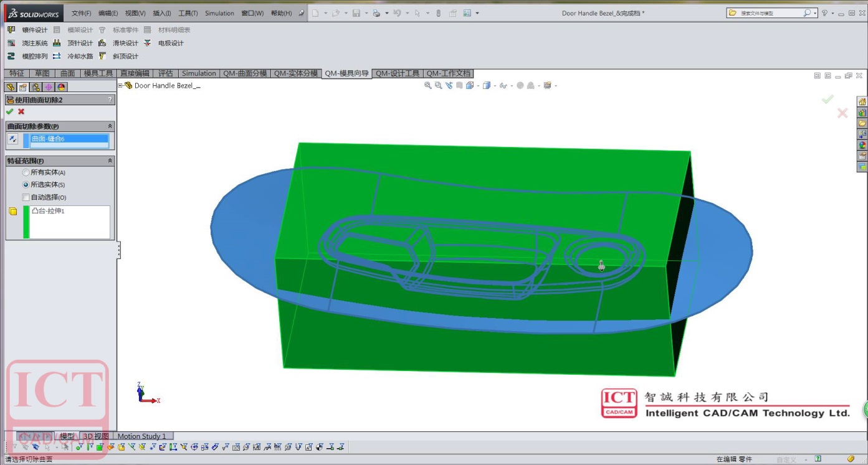Click the zoom to fit magnifier icon
The width and height of the screenshot is (868, 465).
pyautogui.click(x=428, y=85)
